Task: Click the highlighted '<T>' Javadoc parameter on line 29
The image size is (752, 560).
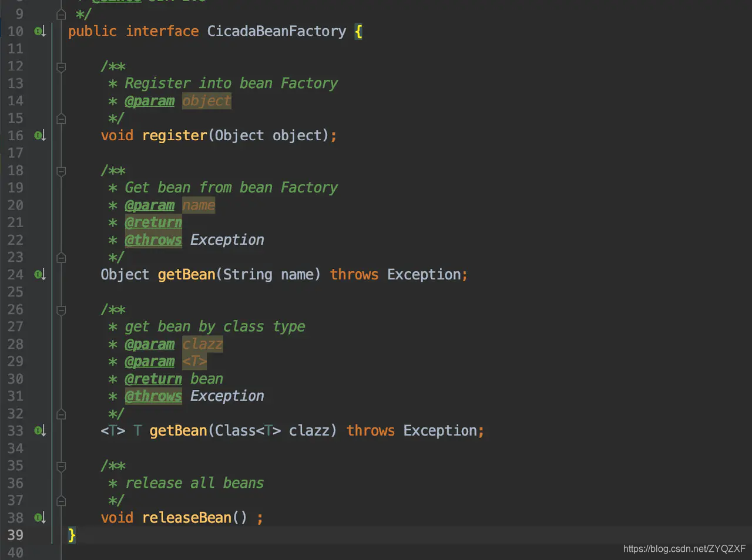Action: click(194, 362)
